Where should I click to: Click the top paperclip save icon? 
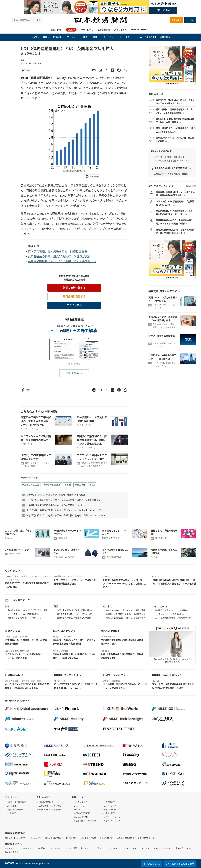(x=23, y=70)
